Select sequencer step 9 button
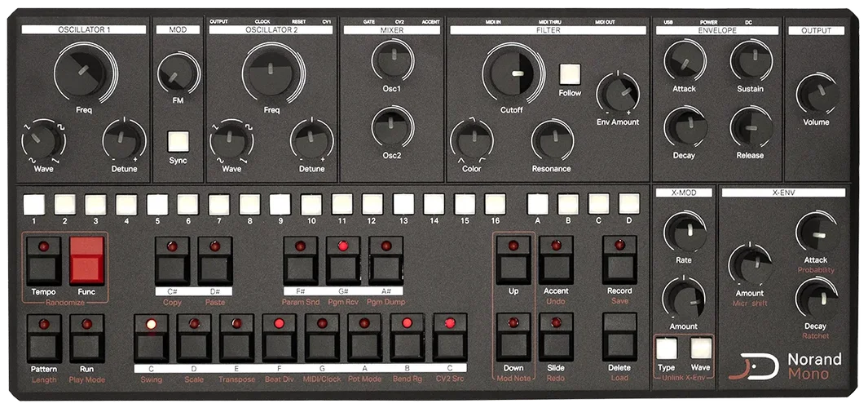Viewport: 868px width, 408px height. coord(280,205)
